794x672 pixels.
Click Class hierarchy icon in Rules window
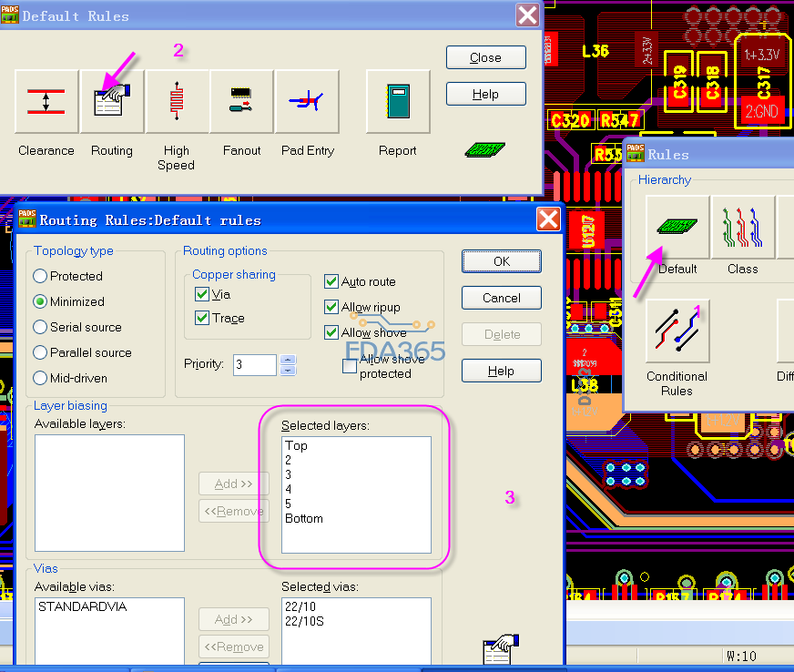[x=743, y=227]
